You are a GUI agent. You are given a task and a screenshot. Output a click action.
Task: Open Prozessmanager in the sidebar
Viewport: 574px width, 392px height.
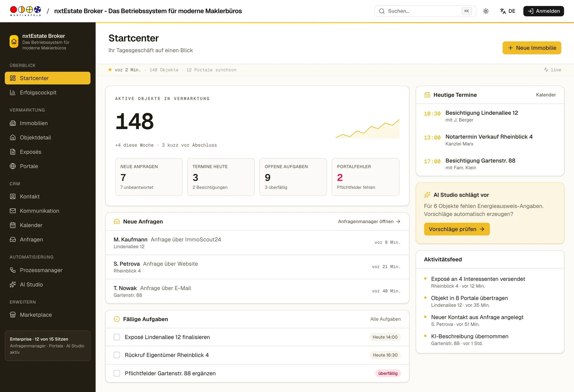[48, 270]
